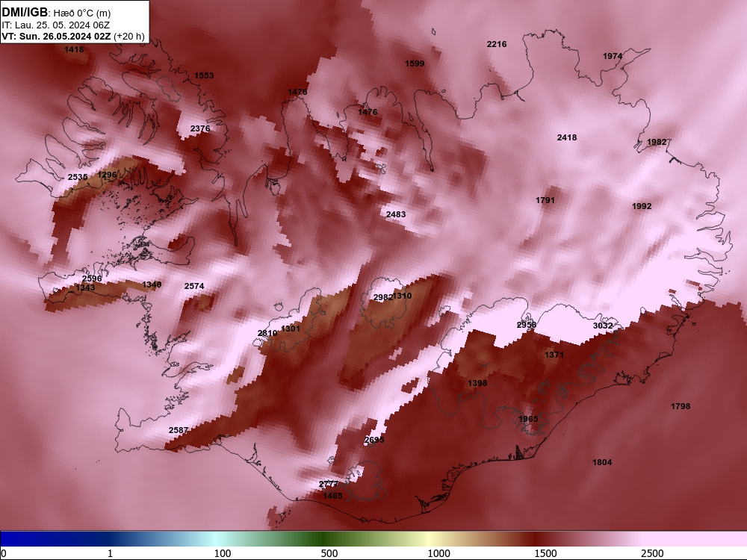The image size is (747, 560).
Task: Click the 1371 height value
Action: [554, 355]
